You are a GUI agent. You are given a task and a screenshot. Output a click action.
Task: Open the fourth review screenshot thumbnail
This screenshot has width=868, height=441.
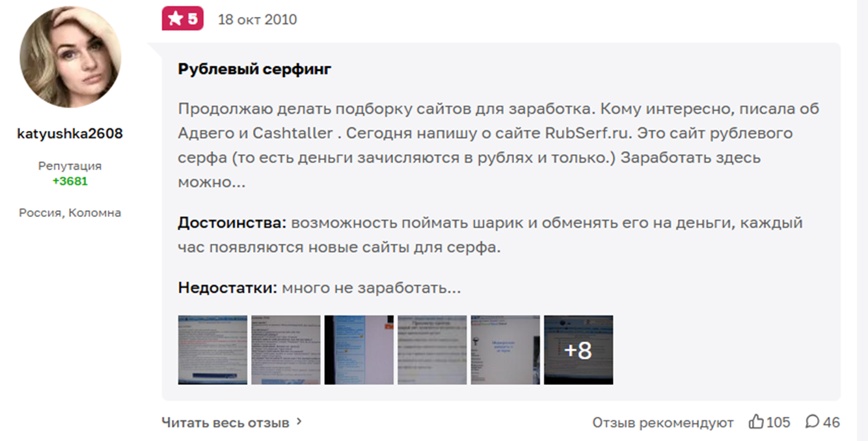(x=432, y=350)
